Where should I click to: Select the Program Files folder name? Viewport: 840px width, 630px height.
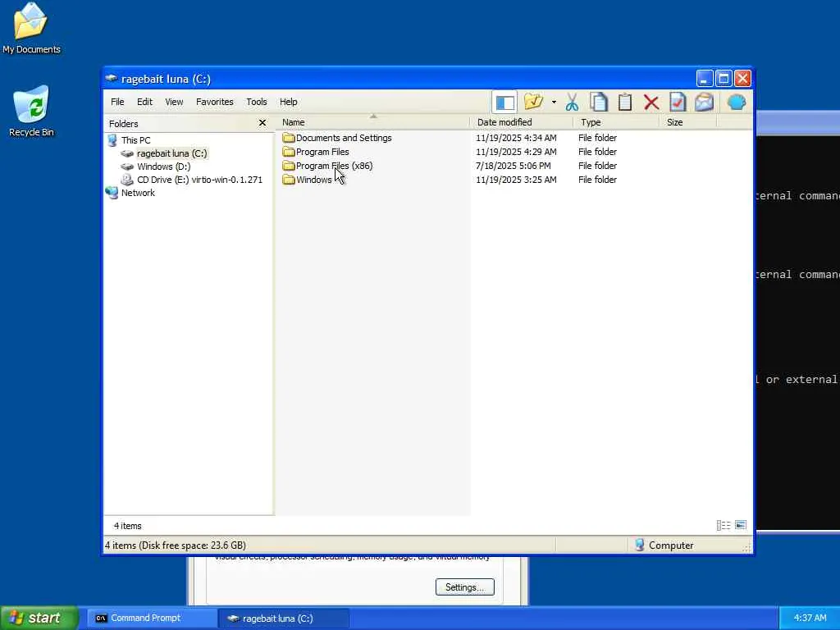322,152
